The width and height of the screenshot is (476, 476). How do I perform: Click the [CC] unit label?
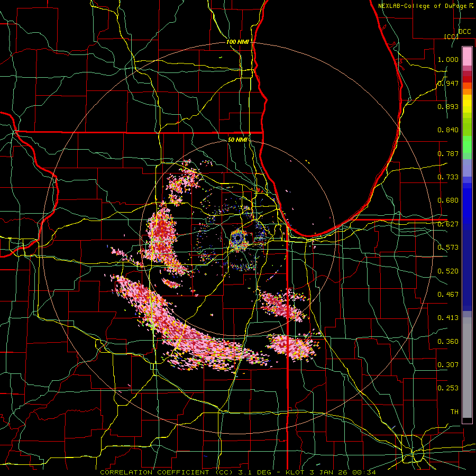[451, 36]
